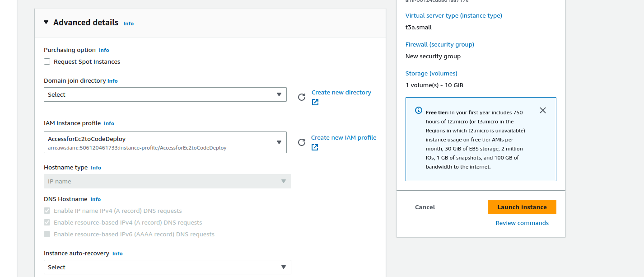Refresh the Domain join directory list
This screenshot has width=644, height=277.
click(x=302, y=97)
